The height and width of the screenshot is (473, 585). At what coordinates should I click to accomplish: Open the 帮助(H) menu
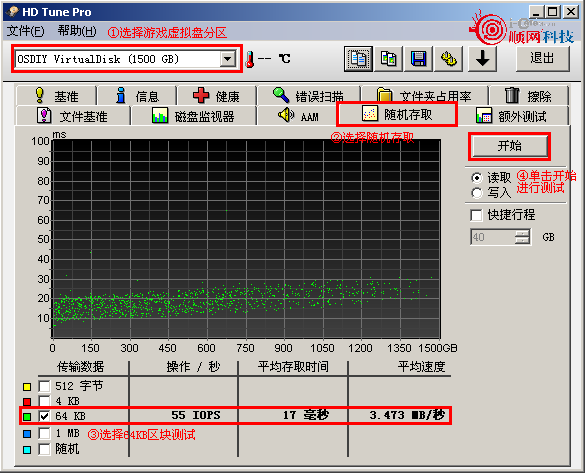click(77, 31)
